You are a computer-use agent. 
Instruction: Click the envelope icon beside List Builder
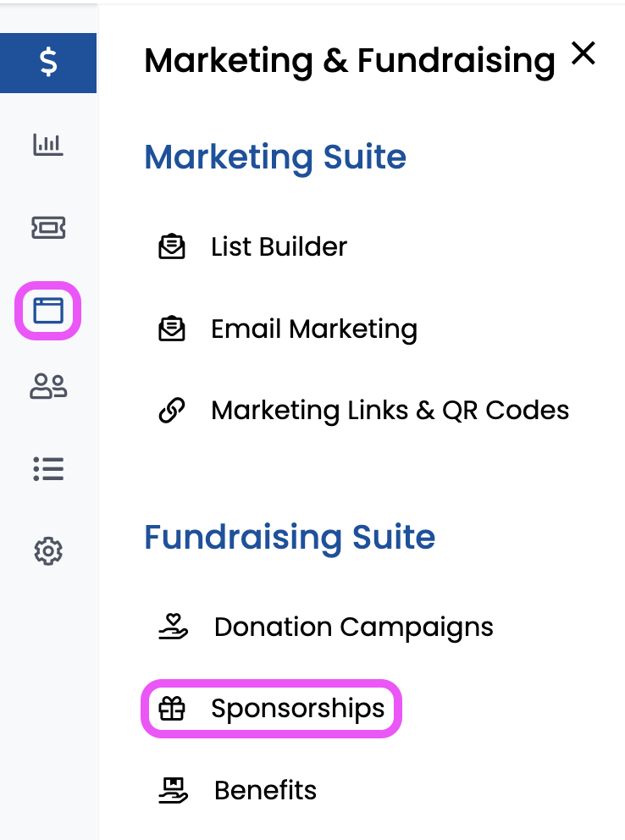[172, 247]
